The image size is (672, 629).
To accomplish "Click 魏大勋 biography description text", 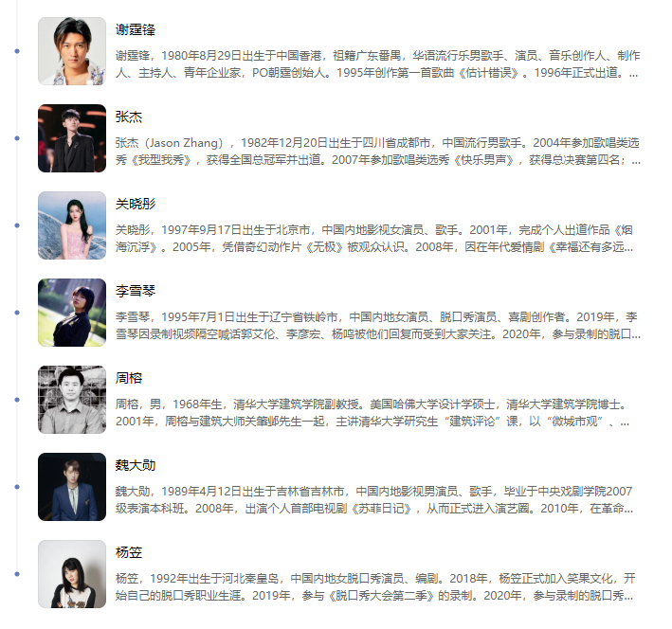I will coord(374,499).
